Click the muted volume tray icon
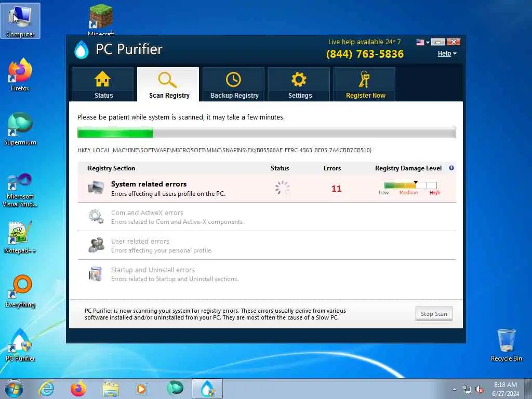Viewport: 532px width, 399px height. [x=480, y=390]
